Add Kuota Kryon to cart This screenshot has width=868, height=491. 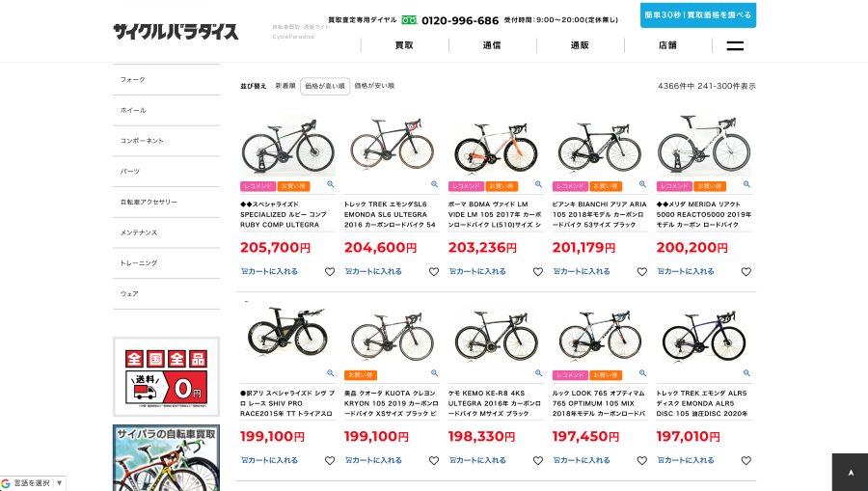374,460
